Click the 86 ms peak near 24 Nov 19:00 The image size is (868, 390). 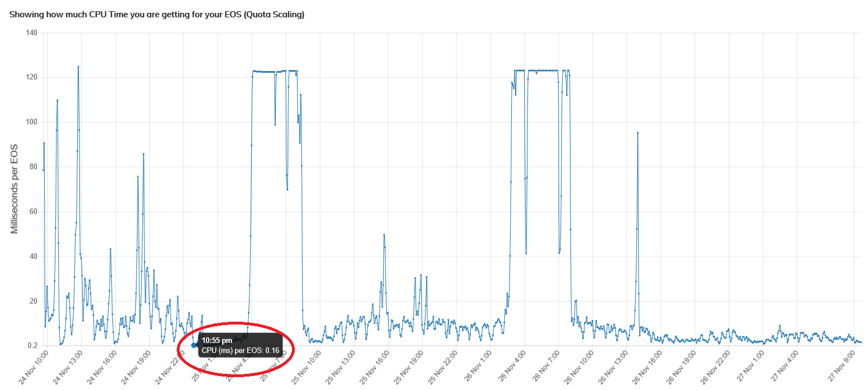[143, 154]
